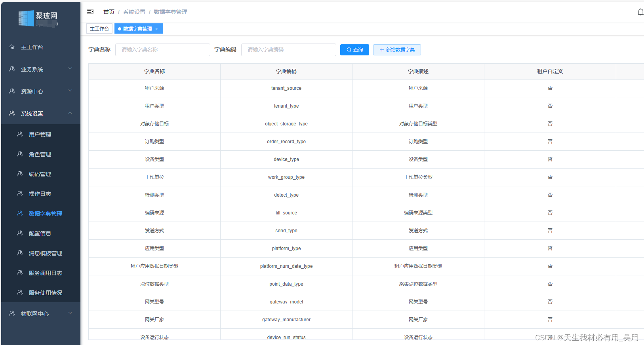Click the icon beside 编码管理
644x345 pixels.
[20, 174]
